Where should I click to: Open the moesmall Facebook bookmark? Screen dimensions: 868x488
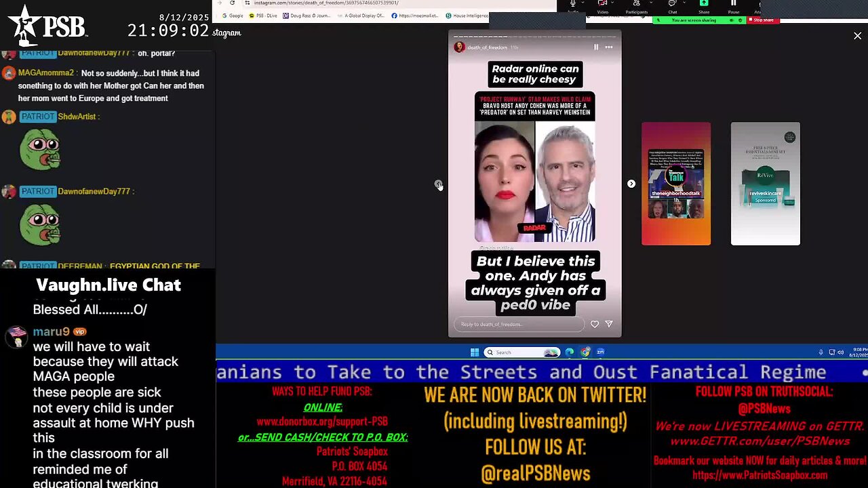tap(415, 16)
